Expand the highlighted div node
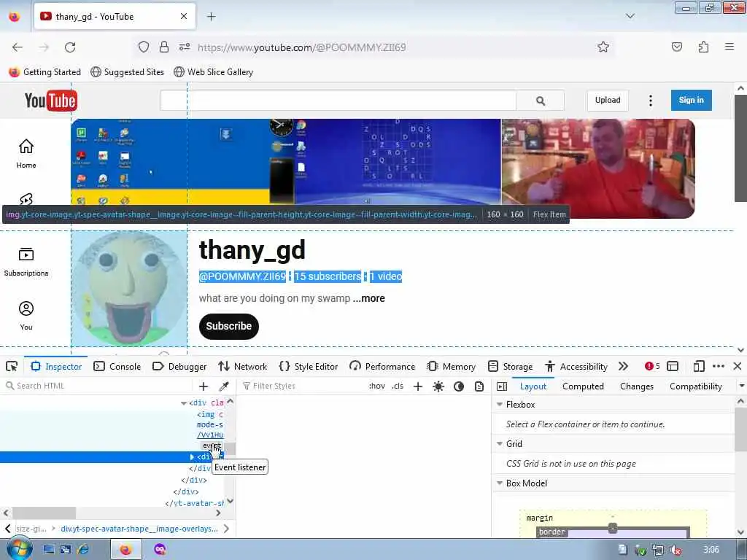The height and width of the screenshot is (560, 747). coord(192,456)
